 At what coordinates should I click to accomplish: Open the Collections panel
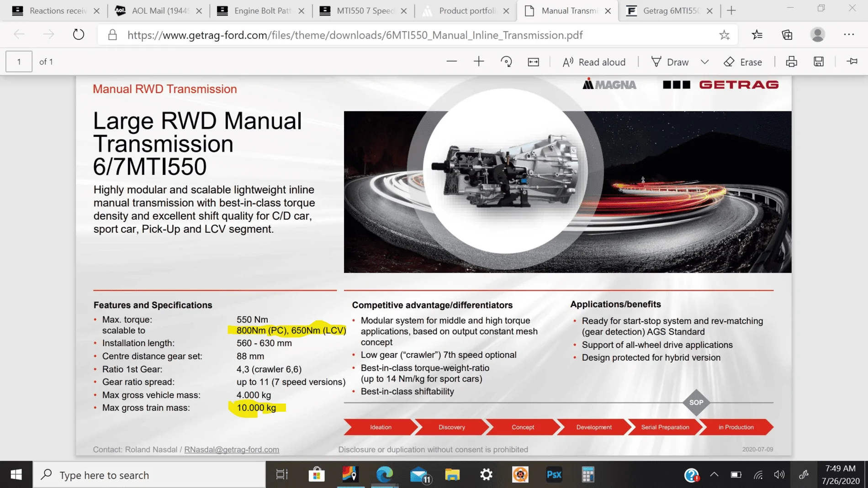pos(787,35)
